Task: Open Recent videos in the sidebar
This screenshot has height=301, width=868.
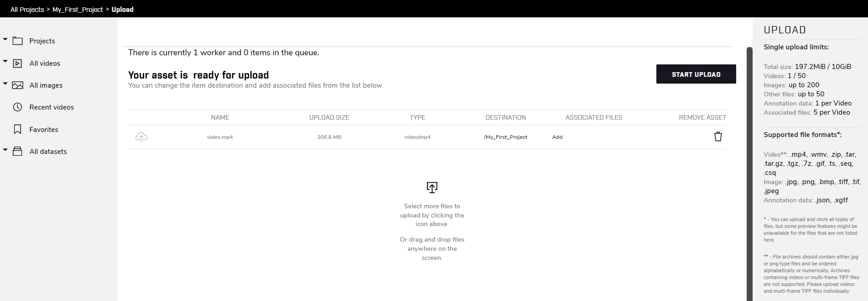Action: point(52,107)
